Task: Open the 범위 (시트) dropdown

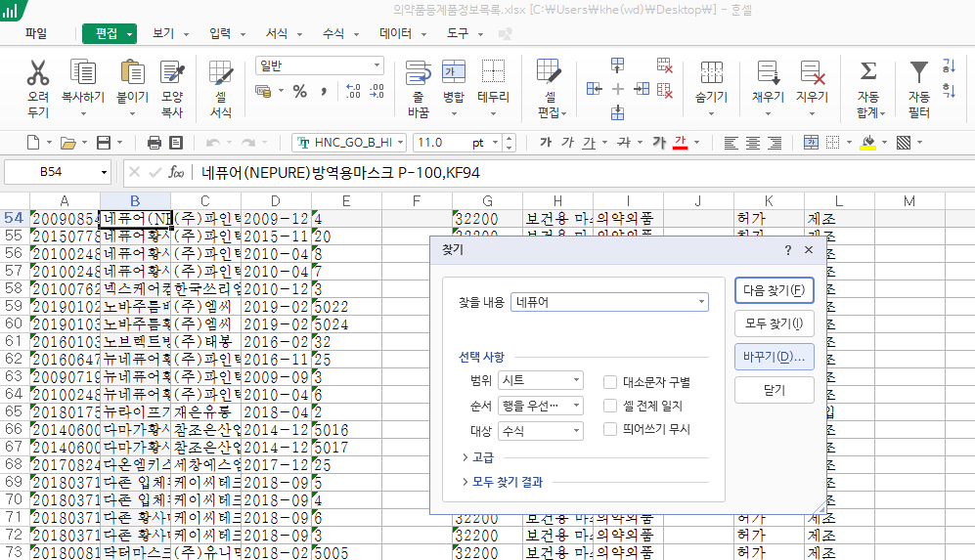Action: click(x=541, y=380)
